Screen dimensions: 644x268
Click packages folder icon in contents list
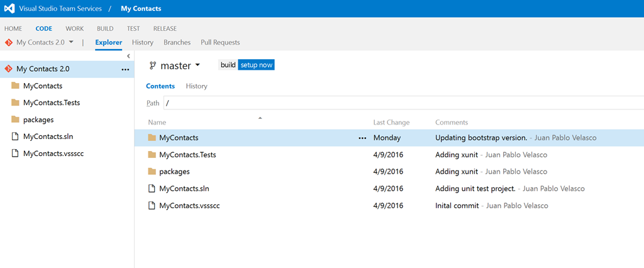(152, 171)
